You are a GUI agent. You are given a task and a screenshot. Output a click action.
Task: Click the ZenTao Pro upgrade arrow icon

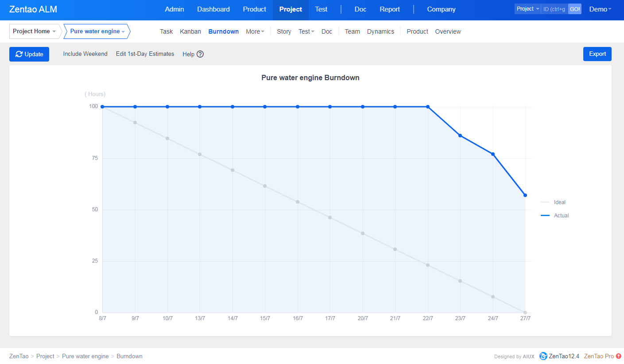click(x=619, y=356)
